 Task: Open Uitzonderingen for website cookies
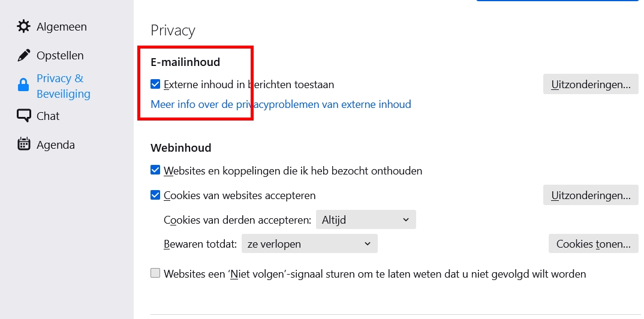tap(590, 195)
